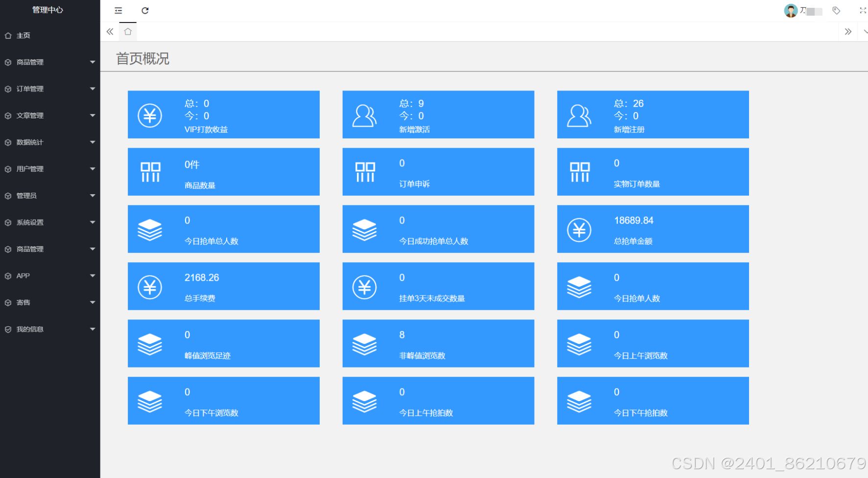Collapse the sidebar with the hamburger icon

click(x=117, y=10)
